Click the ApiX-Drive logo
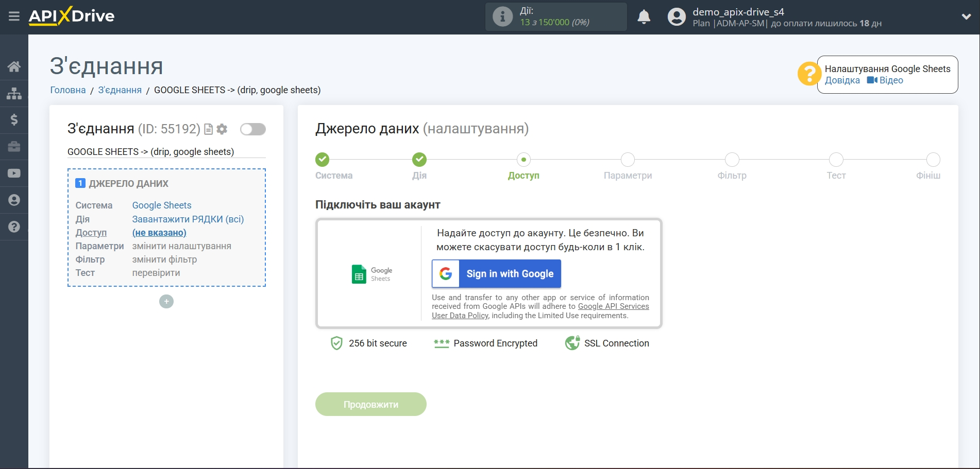This screenshot has height=469, width=980. [72, 16]
